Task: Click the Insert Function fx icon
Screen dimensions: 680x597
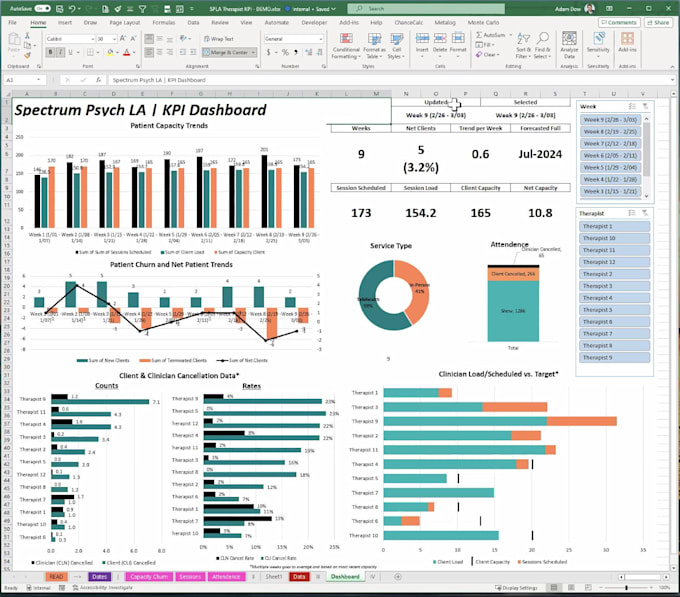Action: coord(98,80)
